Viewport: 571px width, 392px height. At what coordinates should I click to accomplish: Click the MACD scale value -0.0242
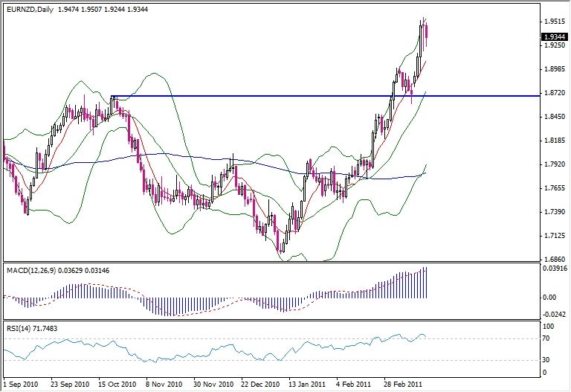tap(555, 315)
